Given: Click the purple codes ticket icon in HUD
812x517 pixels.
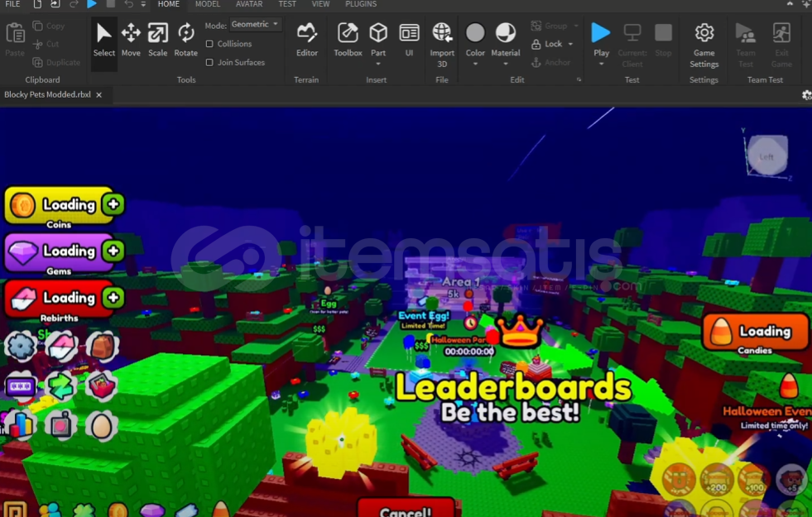Looking at the screenshot, I should (x=20, y=386).
